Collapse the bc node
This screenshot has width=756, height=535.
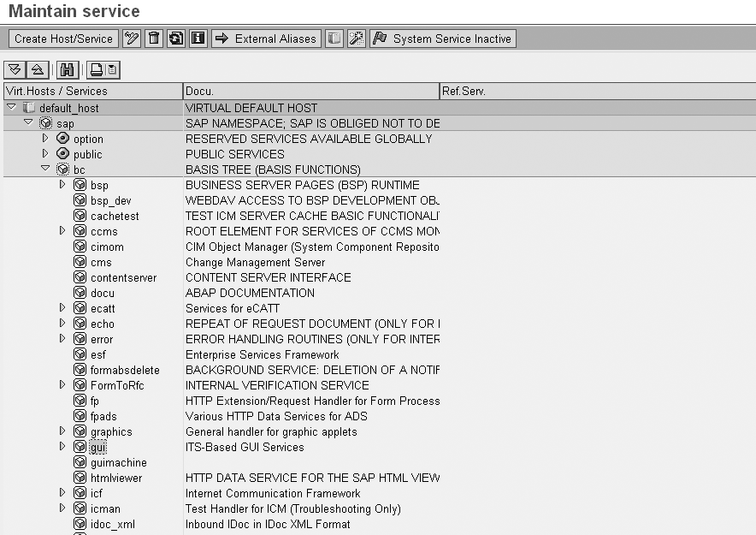pyautogui.click(x=46, y=169)
